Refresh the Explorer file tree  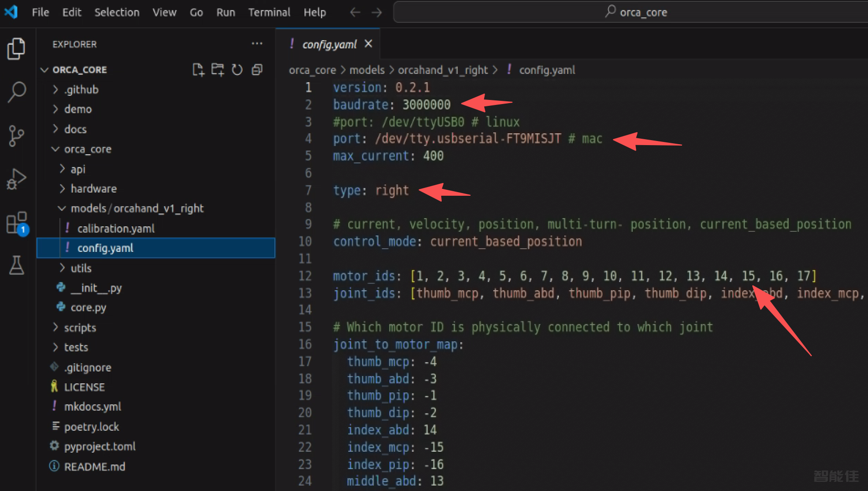pyautogui.click(x=237, y=70)
